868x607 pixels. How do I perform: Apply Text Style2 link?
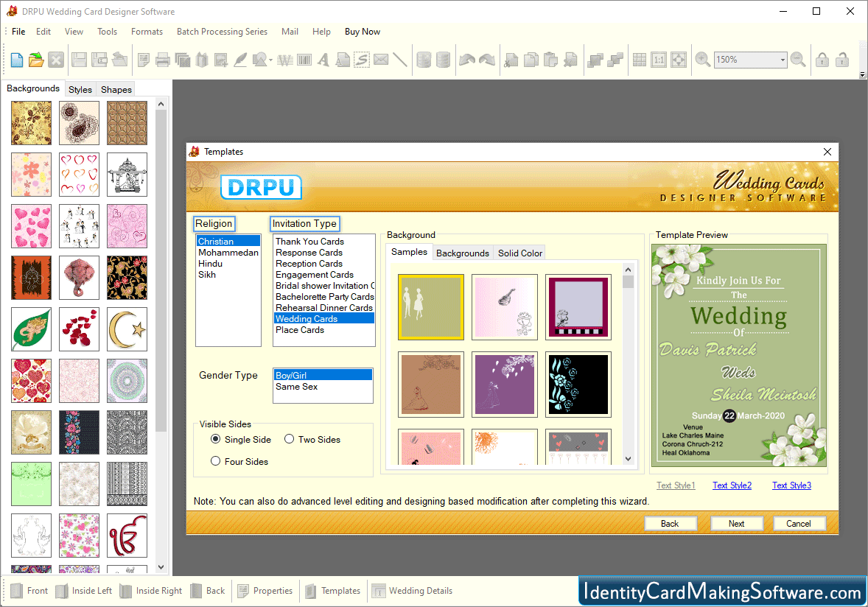[x=732, y=485]
